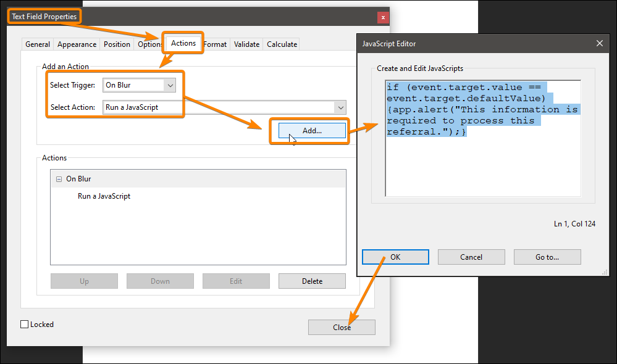Select the Position tab

click(x=116, y=44)
